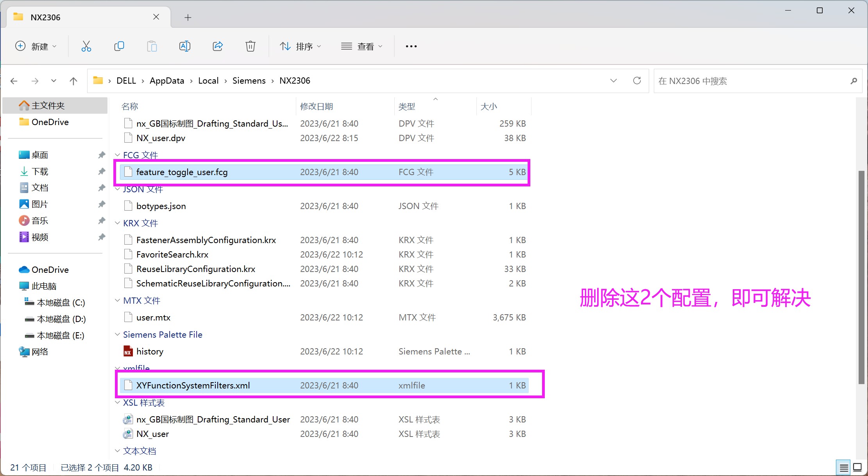The width and height of the screenshot is (868, 476).
Task: Open a new tab with plus button
Action: coord(188,18)
